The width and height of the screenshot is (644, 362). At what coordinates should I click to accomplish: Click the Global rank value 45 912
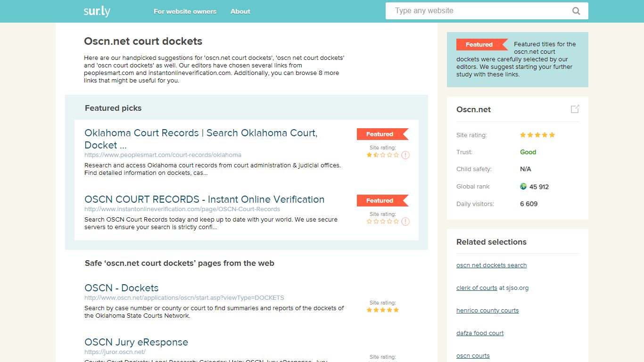(539, 187)
